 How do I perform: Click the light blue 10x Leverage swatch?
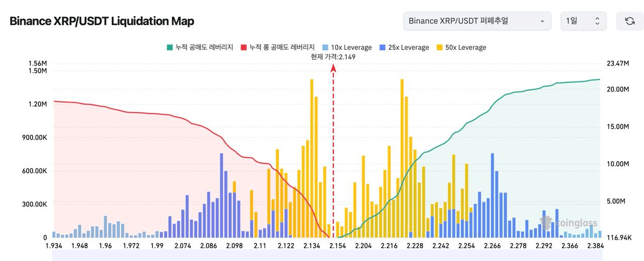click(x=326, y=47)
